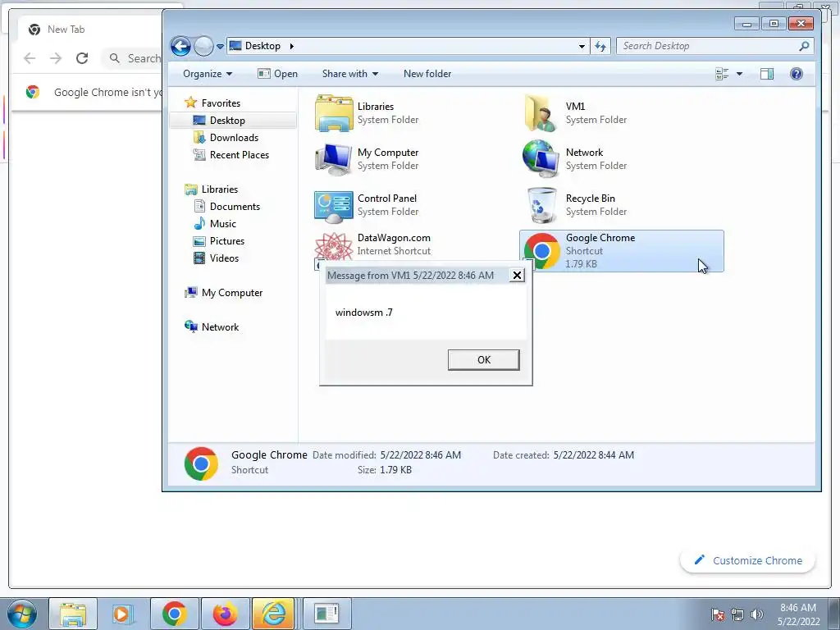Image resolution: width=840 pixels, height=630 pixels.
Task: Select Documents in the navigation pane
Action: pyautogui.click(x=226, y=206)
